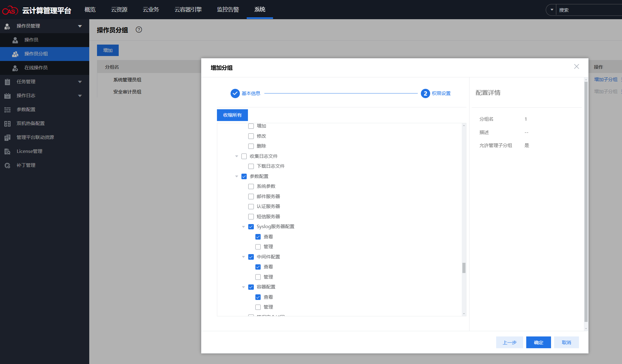Click the 搜索 input field
Screen dimensions: 622x364
(589, 10)
